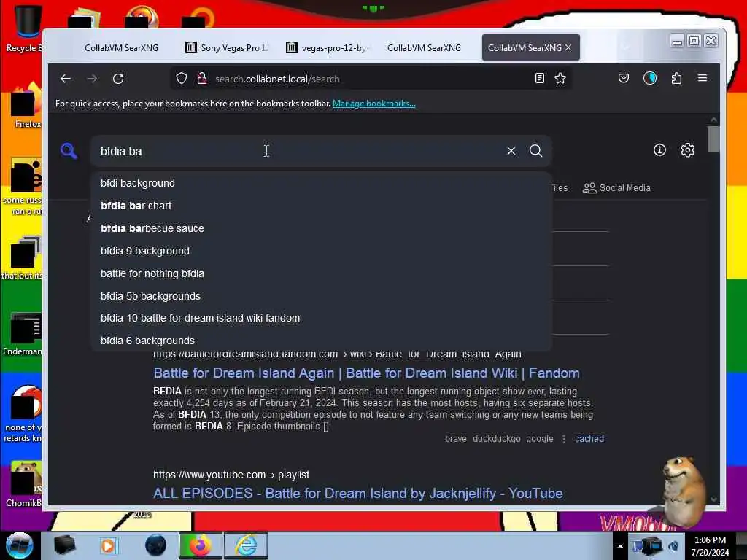
Task: Open the Firefox taskbar button
Action: tap(201, 545)
